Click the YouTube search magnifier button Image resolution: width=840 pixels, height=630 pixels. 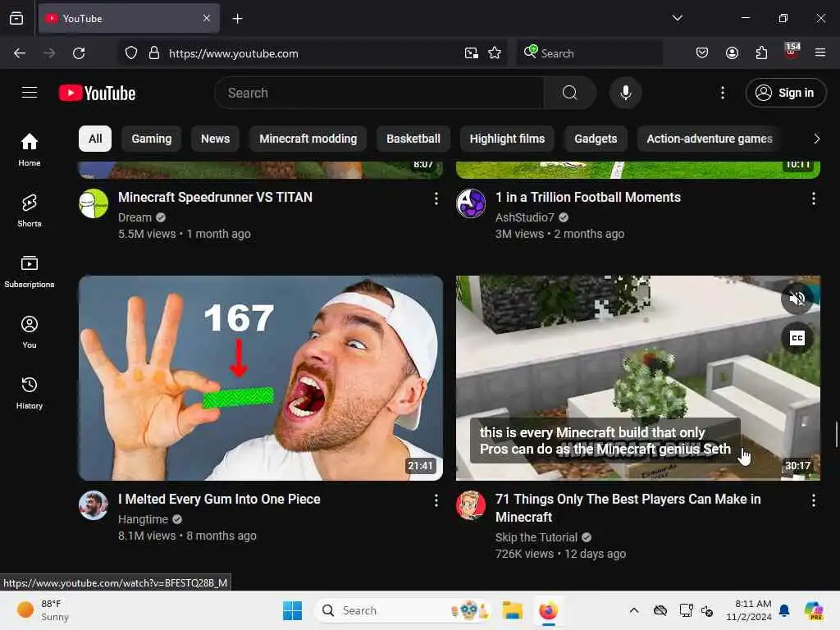pyautogui.click(x=569, y=93)
